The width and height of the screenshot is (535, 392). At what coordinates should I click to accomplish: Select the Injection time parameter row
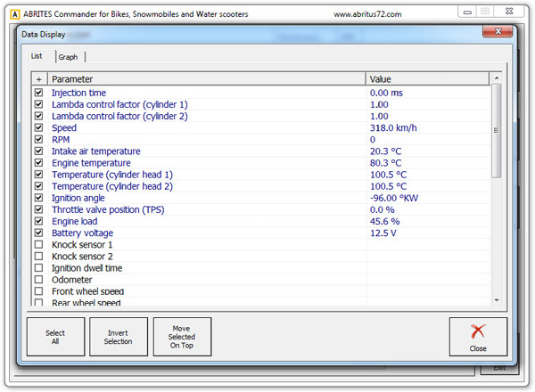pos(261,93)
